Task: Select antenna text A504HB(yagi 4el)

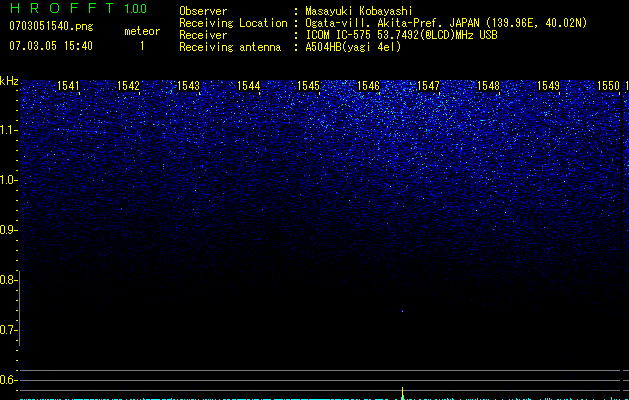Action: coord(353,47)
